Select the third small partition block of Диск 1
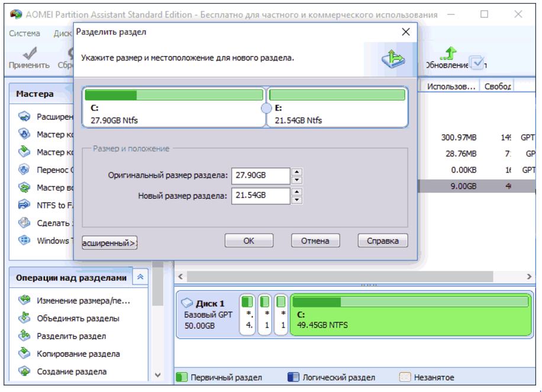Viewport: 542px width, 392px height. click(281, 314)
